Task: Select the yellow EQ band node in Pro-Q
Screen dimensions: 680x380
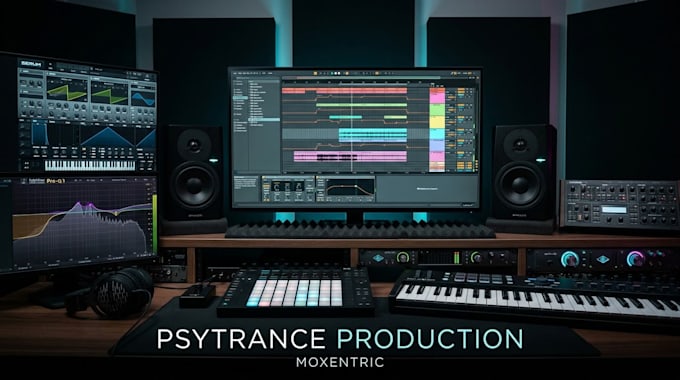Action: [x=116, y=213]
